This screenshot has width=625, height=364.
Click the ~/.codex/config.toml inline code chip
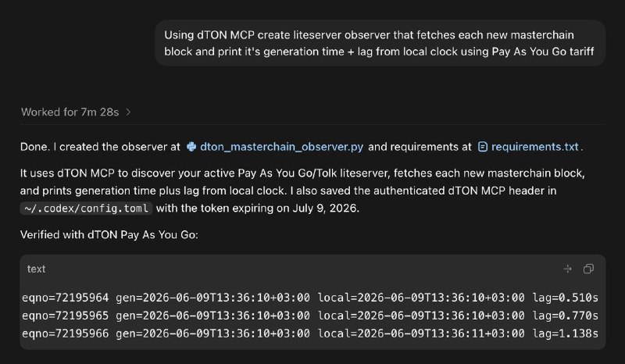pyautogui.click(x=86, y=208)
